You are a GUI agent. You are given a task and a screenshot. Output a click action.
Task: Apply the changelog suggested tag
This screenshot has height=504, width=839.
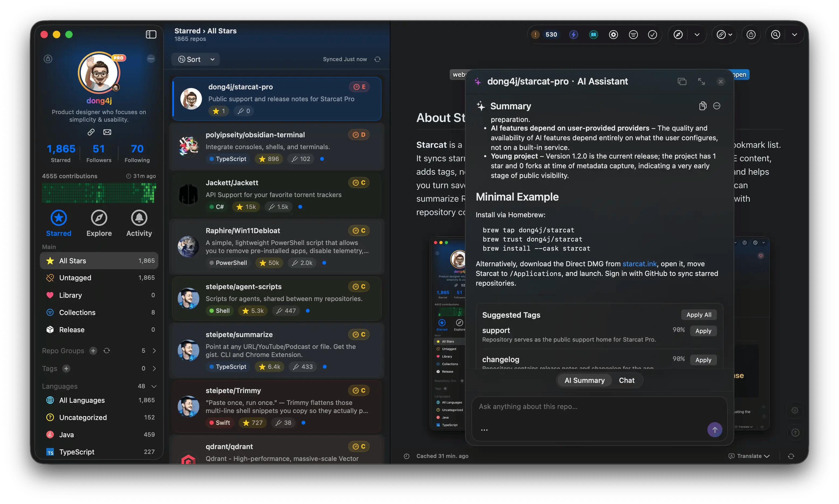tap(703, 360)
